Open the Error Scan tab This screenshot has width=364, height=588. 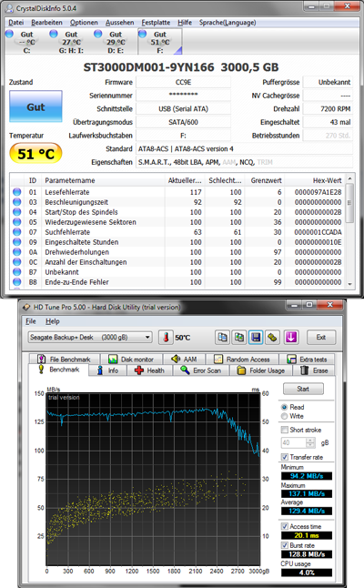click(x=201, y=370)
